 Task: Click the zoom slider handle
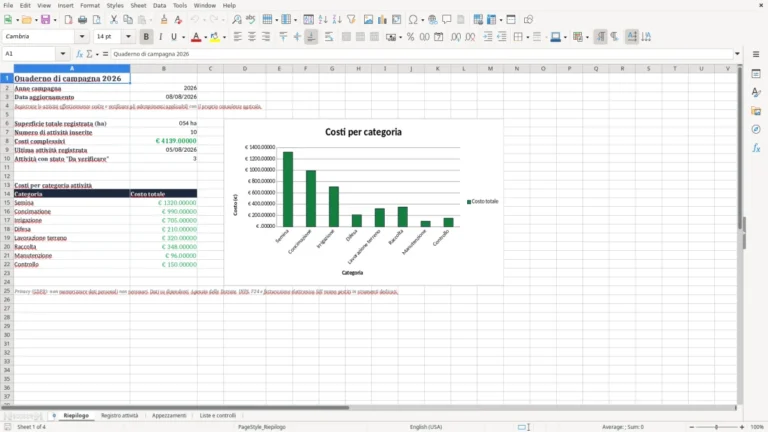coord(716,427)
